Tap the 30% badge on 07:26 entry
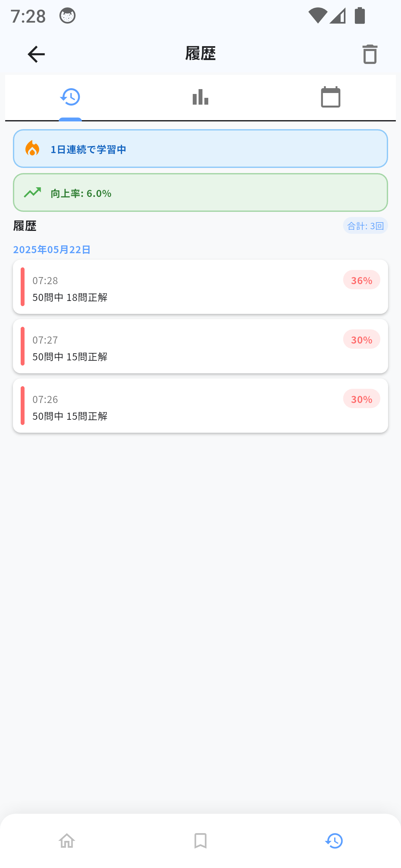This screenshot has height=868, width=401. pos(362,398)
